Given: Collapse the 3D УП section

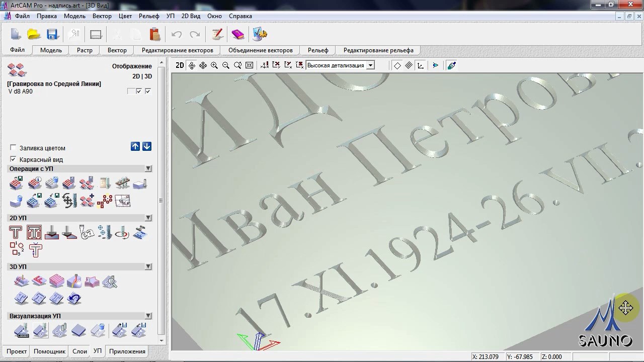Looking at the screenshot, I should [148, 267].
